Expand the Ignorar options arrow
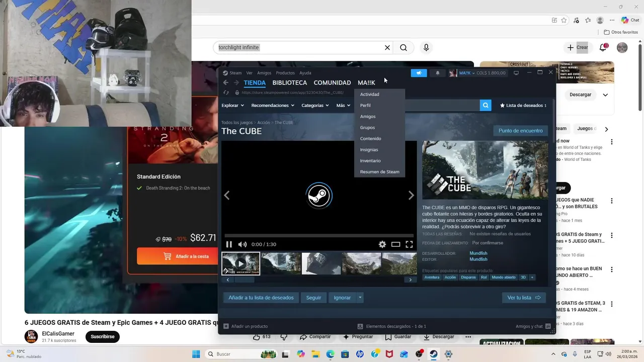The width and height of the screenshot is (644, 362). 360,298
